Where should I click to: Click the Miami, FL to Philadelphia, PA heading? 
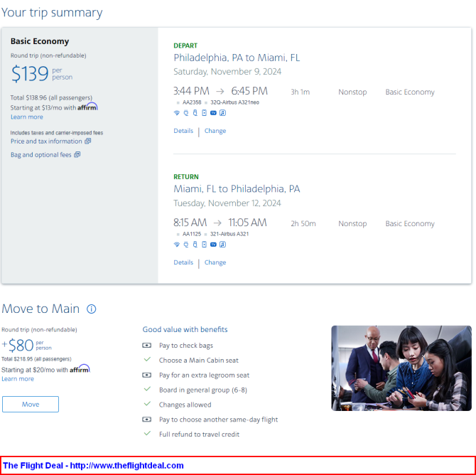(x=237, y=189)
